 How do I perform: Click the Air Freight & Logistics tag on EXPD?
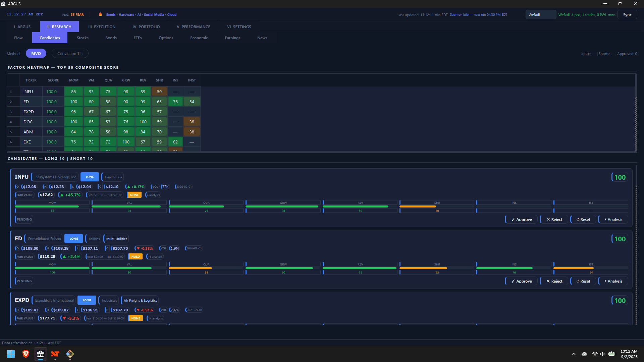tap(140, 300)
